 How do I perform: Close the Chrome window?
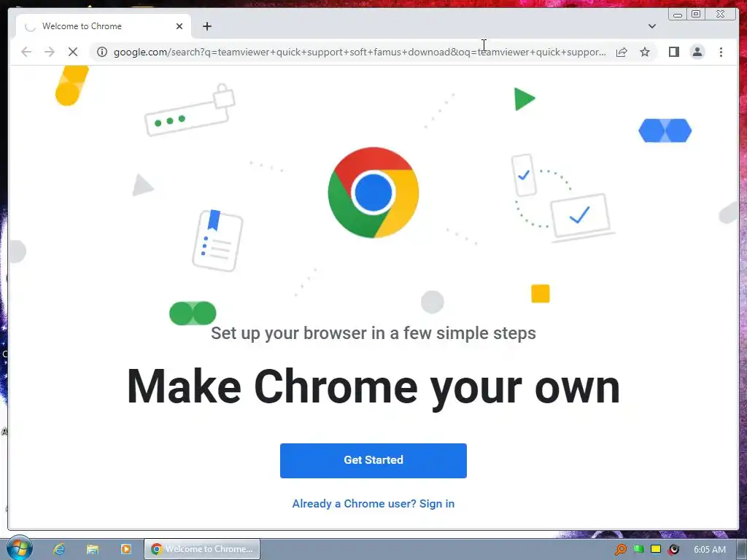[720, 15]
